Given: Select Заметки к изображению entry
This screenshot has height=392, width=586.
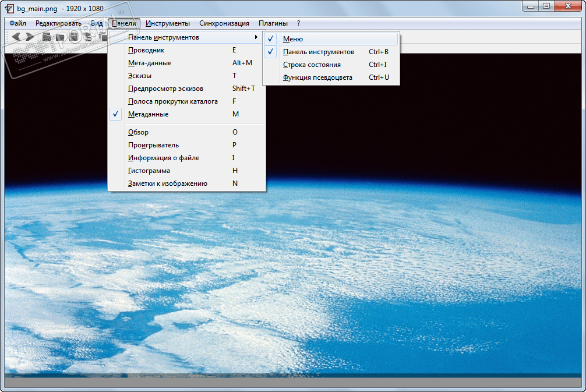Looking at the screenshot, I should tap(187, 183).
